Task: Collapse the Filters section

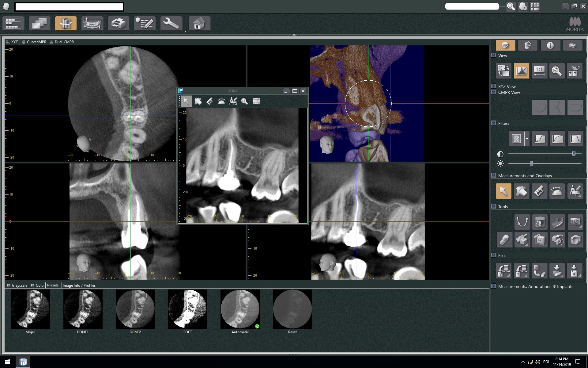Action: click(494, 123)
